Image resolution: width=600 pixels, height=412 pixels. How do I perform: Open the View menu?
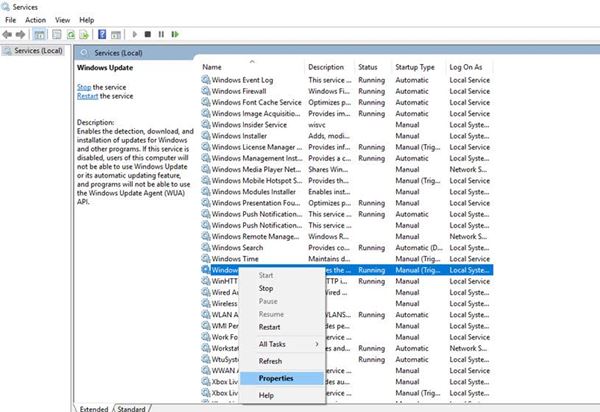coord(62,20)
